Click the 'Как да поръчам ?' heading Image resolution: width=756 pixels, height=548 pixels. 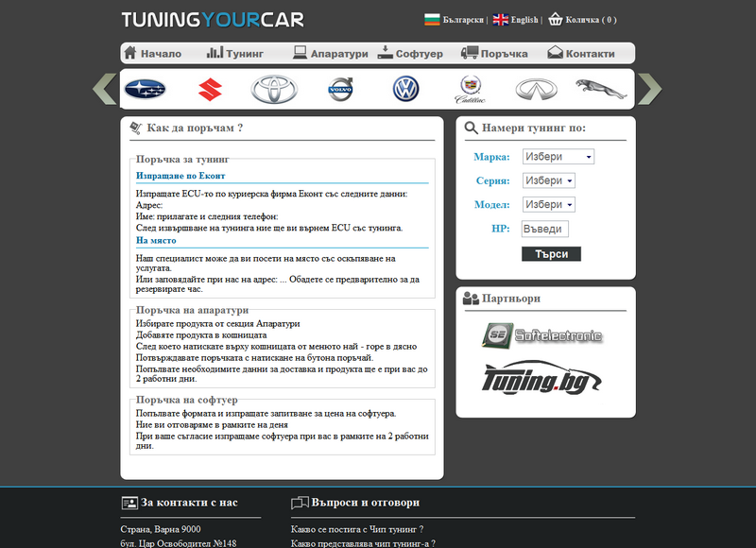(x=195, y=128)
